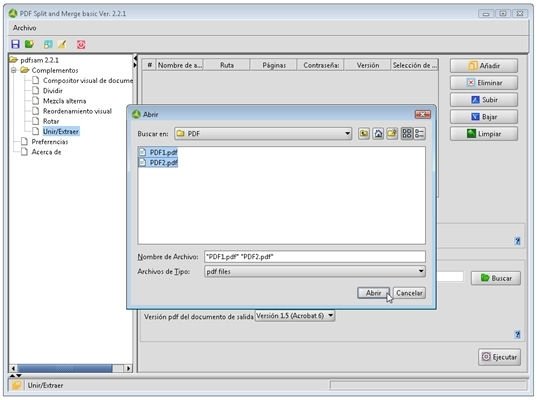The width and height of the screenshot is (537, 400).
Task: Click the Nombre de Archivo input field
Action: (315, 257)
